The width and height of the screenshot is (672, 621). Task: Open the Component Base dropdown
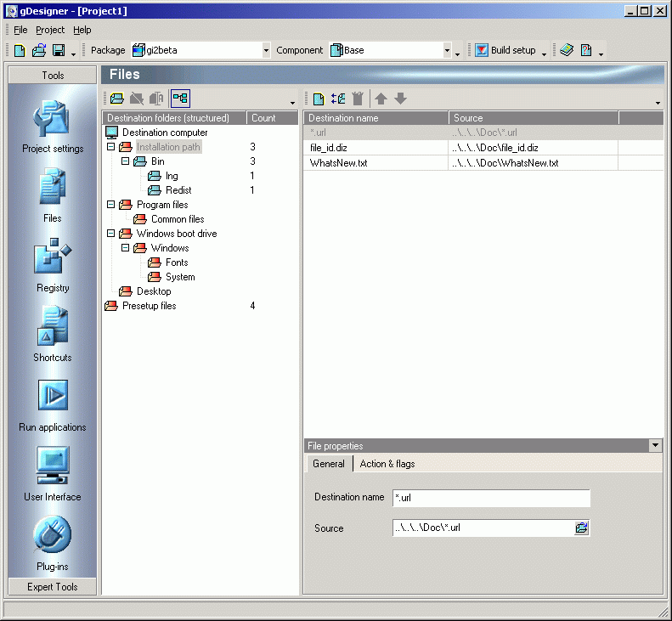[447, 51]
